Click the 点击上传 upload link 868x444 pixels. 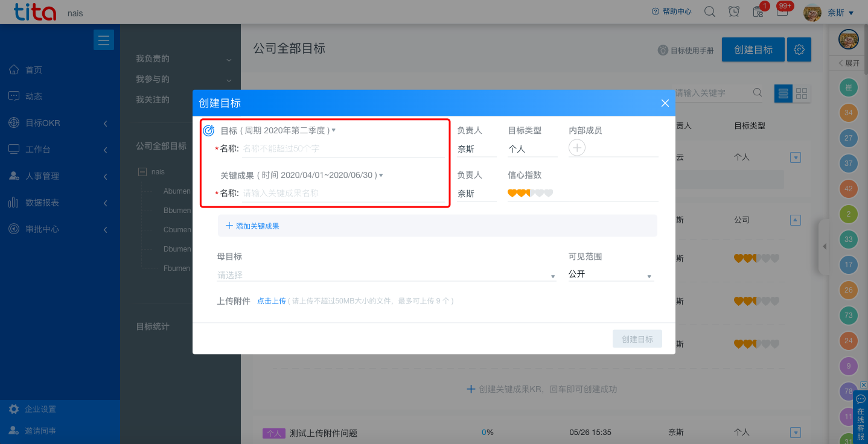pyautogui.click(x=272, y=300)
